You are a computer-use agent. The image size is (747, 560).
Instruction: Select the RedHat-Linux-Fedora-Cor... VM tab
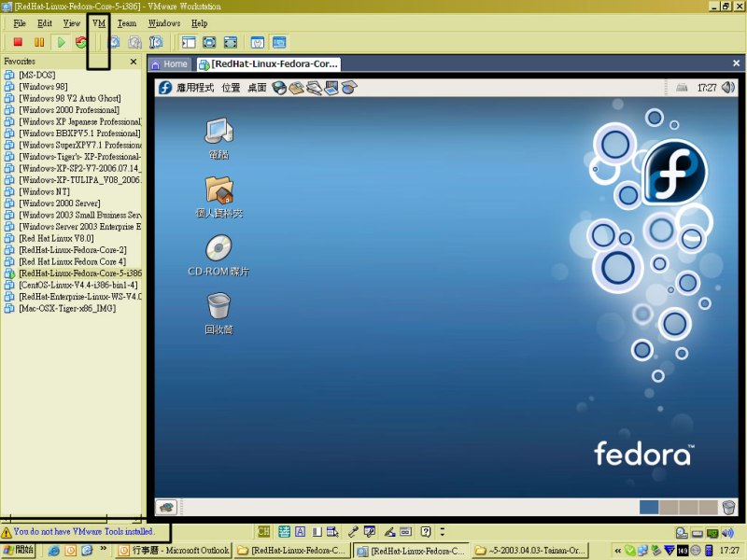269,63
